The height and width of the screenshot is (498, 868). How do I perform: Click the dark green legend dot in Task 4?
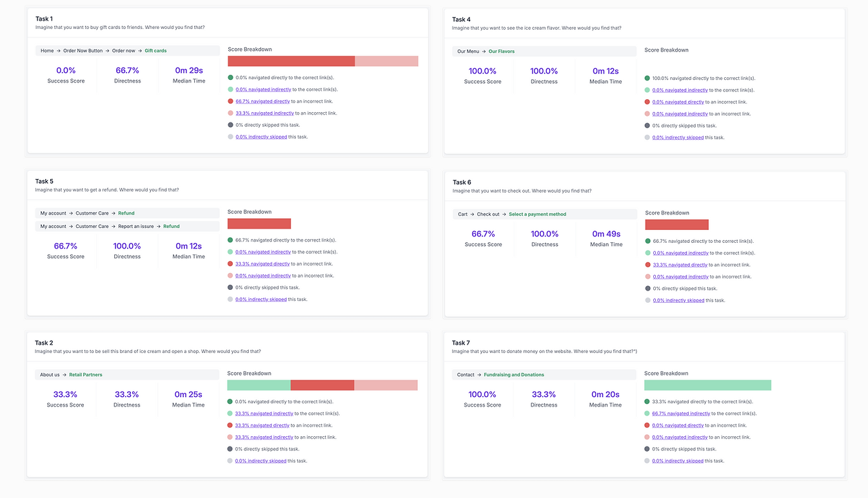(x=647, y=79)
